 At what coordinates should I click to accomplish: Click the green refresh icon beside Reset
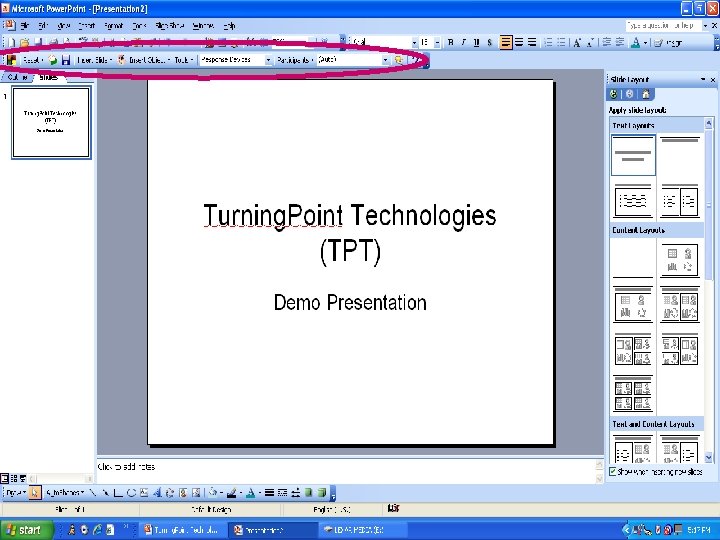[x=53, y=60]
